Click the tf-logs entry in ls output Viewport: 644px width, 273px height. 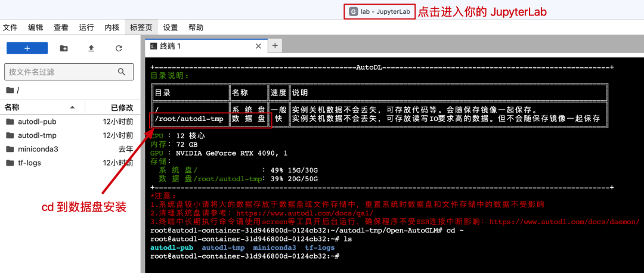pos(320,248)
